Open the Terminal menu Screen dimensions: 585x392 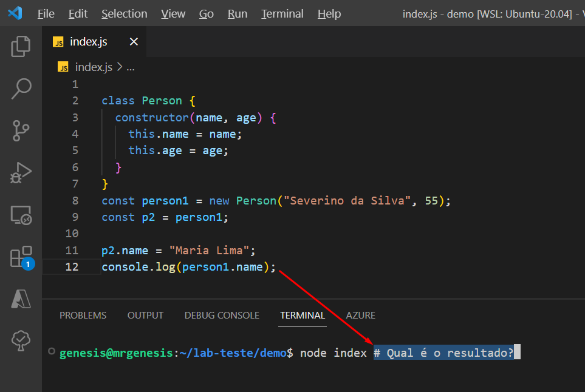pos(282,13)
